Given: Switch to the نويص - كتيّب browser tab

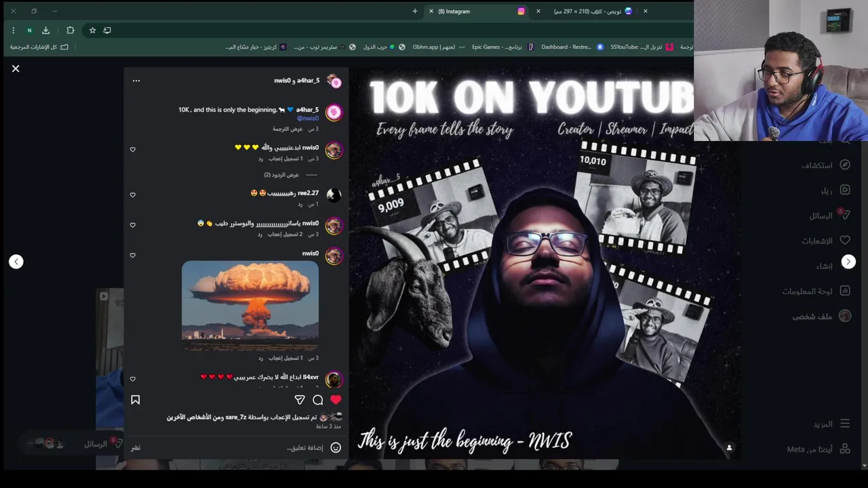Looking at the screenshot, I should click(x=592, y=11).
